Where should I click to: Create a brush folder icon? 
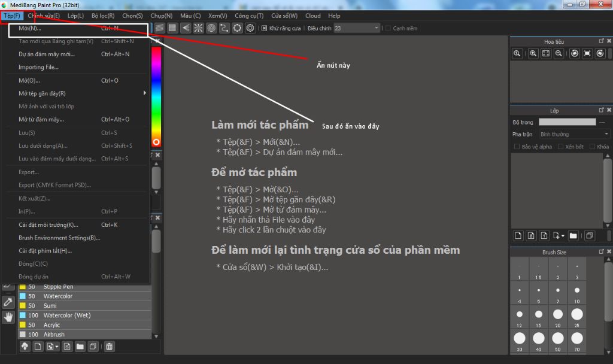pos(80,347)
